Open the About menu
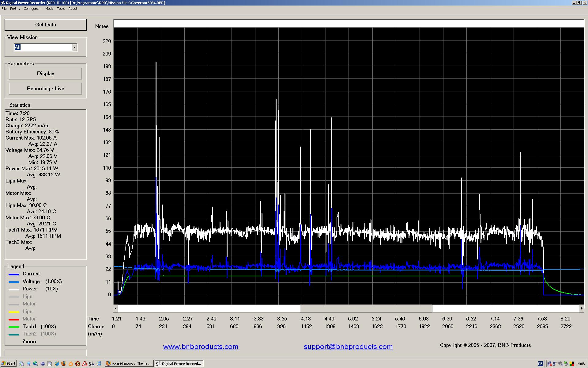Viewport: 588px width, 368px height. pyautogui.click(x=73, y=9)
